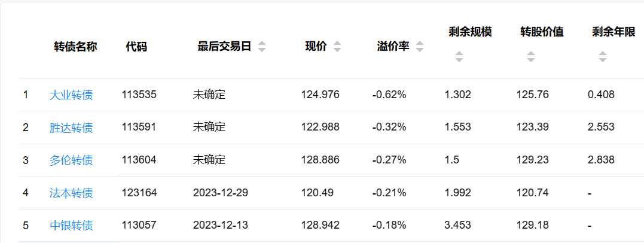Viewport: 644px width, 243px height.
Task: Toggle the sort arrows next to 现价
Action: tap(337, 47)
